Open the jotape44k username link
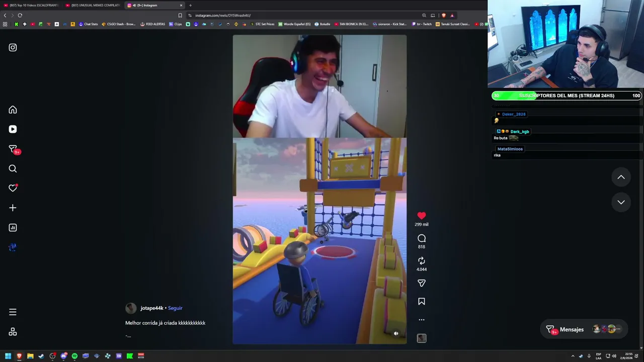644x362 pixels. click(151, 308)
